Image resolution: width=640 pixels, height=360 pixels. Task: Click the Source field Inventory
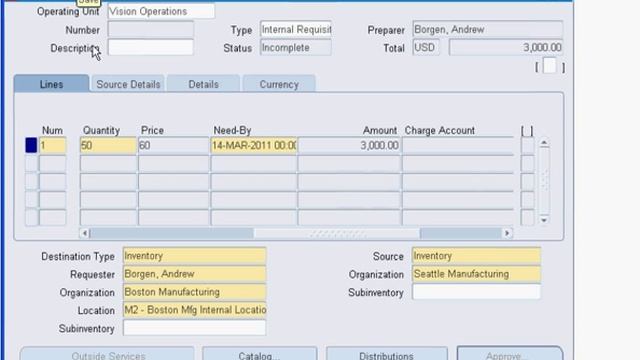476,256
